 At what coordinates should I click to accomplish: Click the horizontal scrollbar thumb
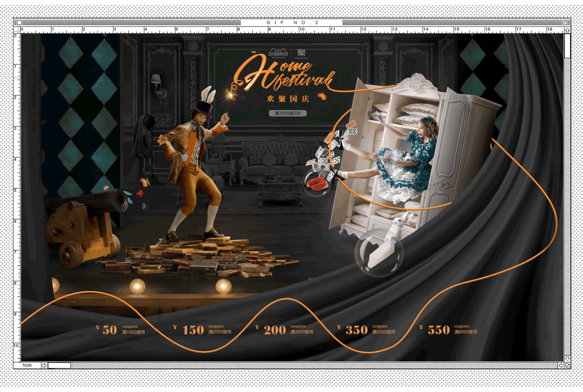pos(59,365)
